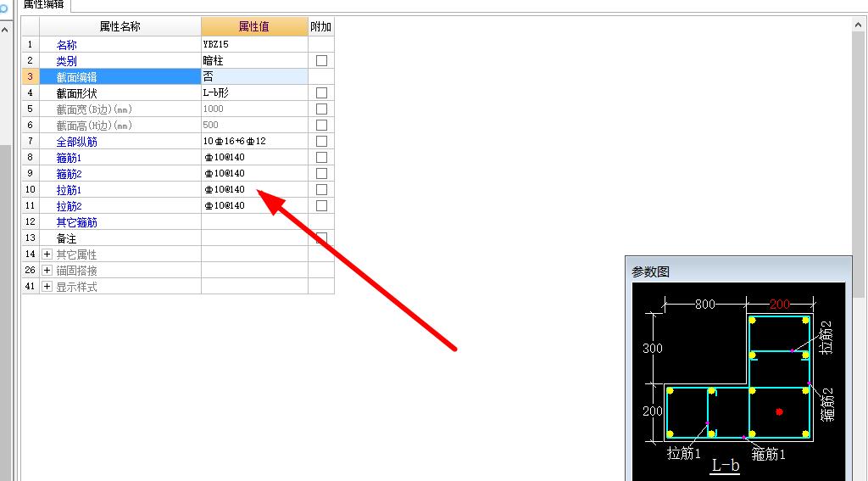Image resolution: width=868 pixels, height=481 pixels.
Task: Select row number 7 in the table
Action: (x=31, y=141)
